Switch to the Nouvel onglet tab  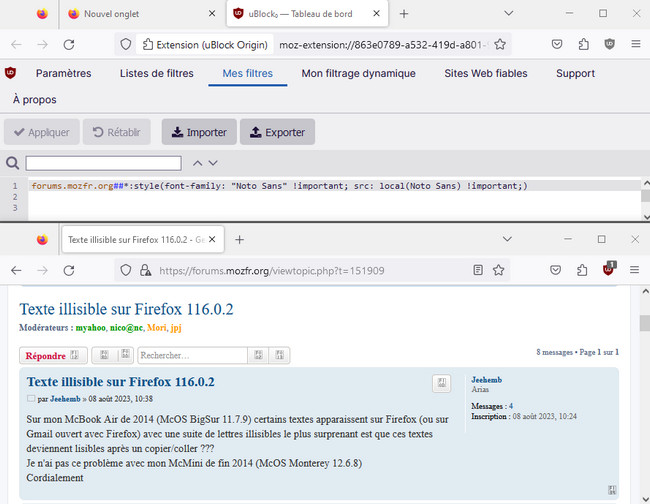click(141, 14)
